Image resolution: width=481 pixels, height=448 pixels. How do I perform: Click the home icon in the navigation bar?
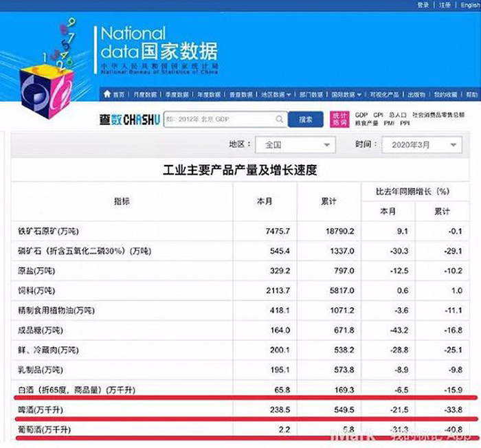point(107,94)
